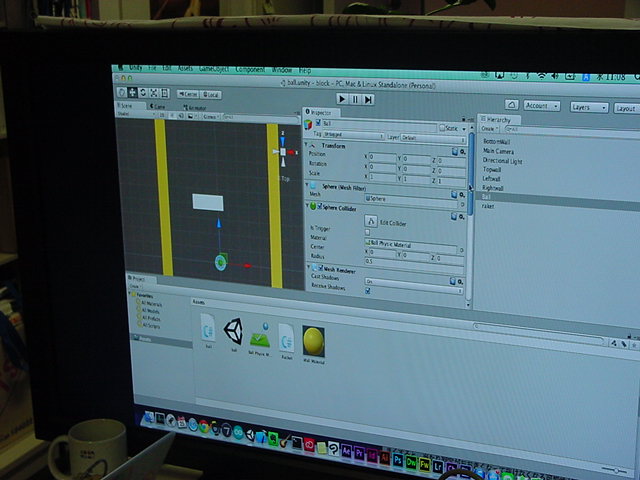Open the Transform component gear menu

tap(462, 152)
